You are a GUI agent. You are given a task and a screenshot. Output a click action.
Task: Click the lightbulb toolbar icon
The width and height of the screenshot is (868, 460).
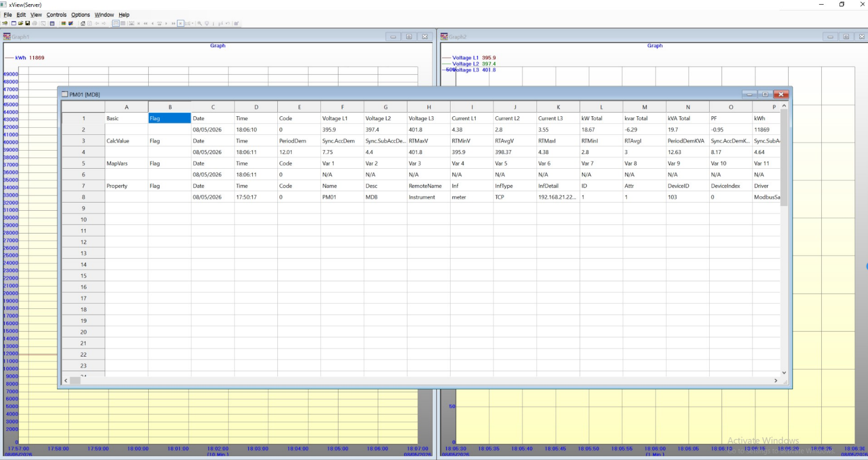[207, 23]
